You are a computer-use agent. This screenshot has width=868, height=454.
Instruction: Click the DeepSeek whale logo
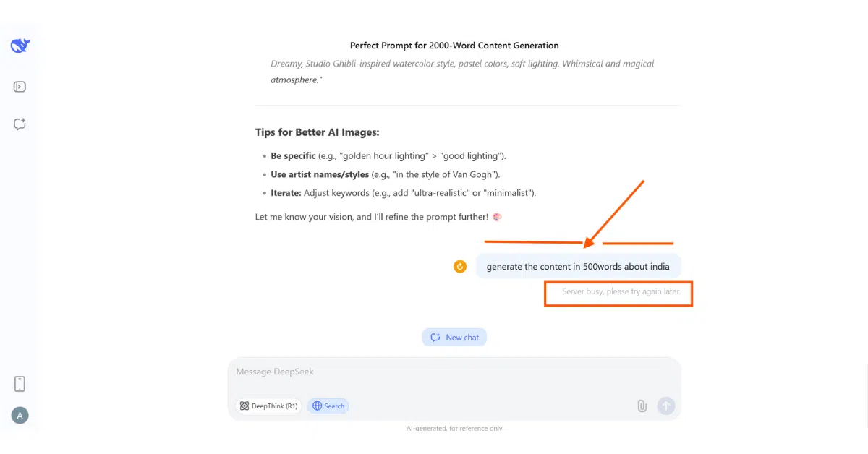point(20,46)
